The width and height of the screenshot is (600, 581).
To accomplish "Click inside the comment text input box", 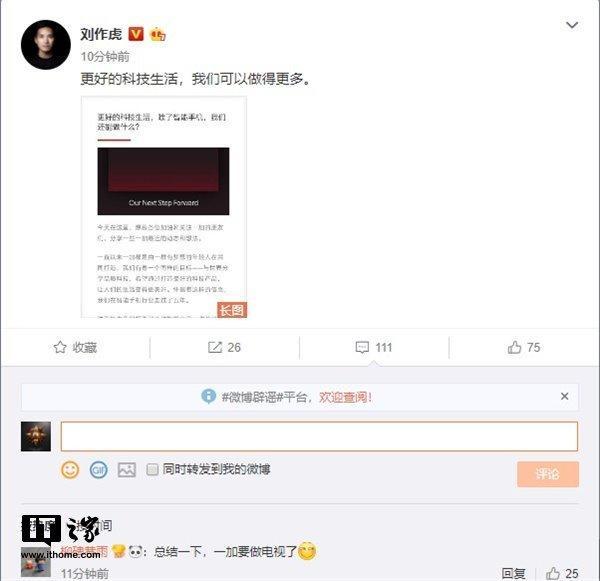I will (319, 436).
